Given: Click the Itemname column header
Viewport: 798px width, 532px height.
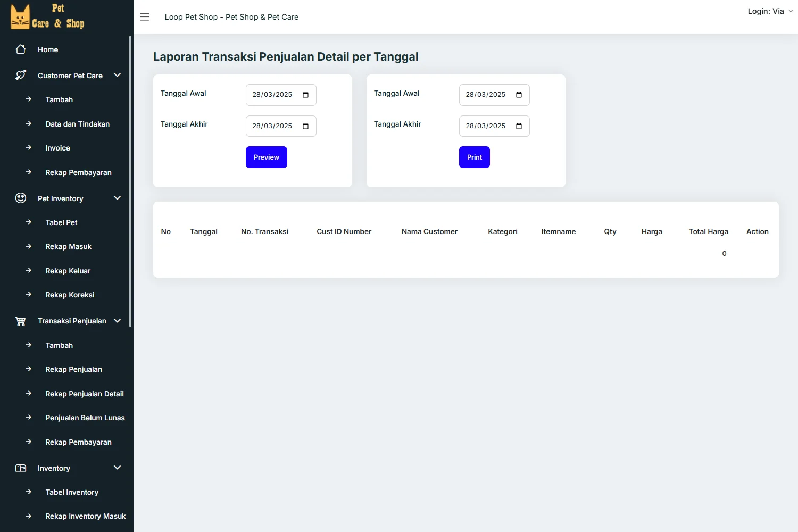Looking at the screenshot, I should [559, 231].
